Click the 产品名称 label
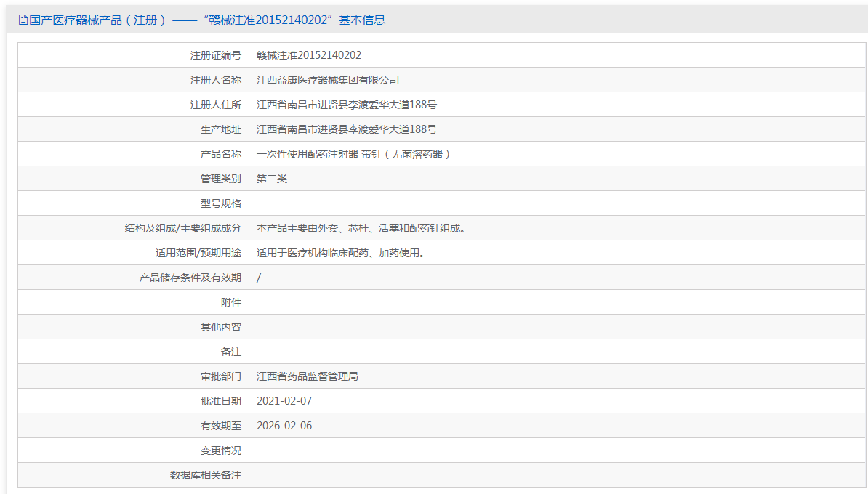 click(x=221, y=154)
